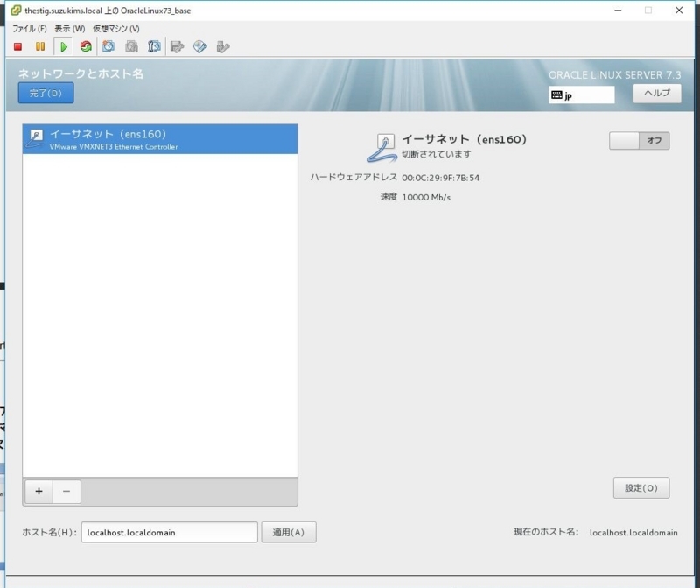Pause the virtual machine via toolbar
700x588 pixels.
point(40,47)
